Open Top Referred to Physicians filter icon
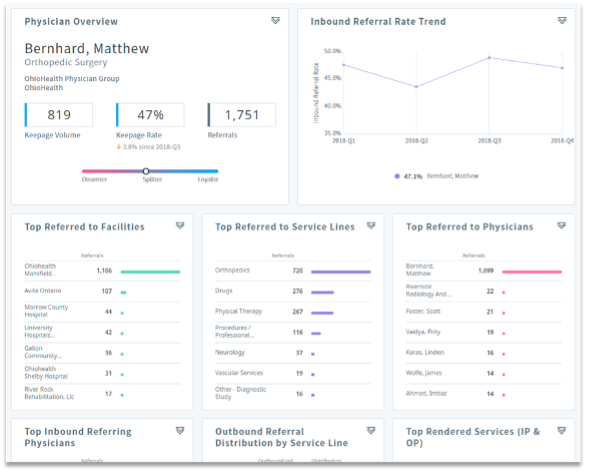 (x=561, y=226)
